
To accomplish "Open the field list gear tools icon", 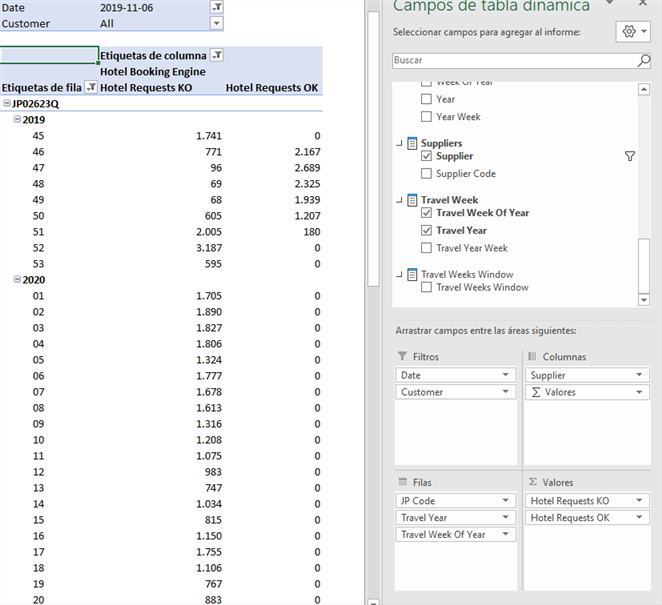I will (633, 32).
